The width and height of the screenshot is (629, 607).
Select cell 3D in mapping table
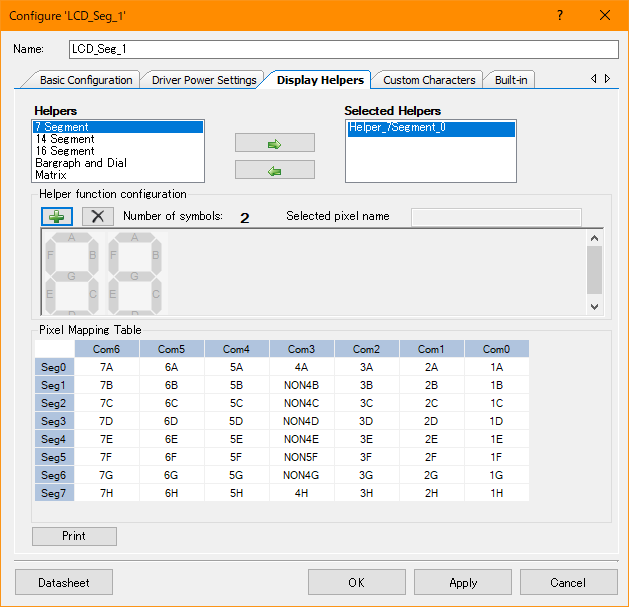[x=367, y=421]
